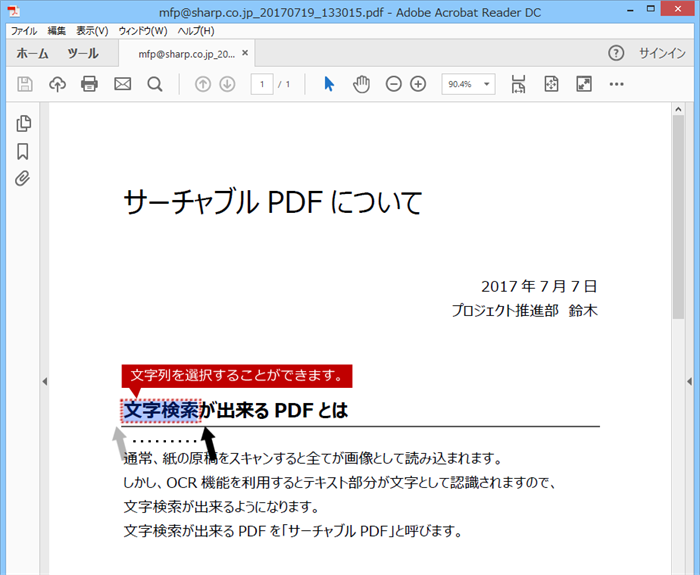Select the mfp@sharp.co.jp document tab
Viewport: 700px width, 575px height.
[x=186, y=54]
